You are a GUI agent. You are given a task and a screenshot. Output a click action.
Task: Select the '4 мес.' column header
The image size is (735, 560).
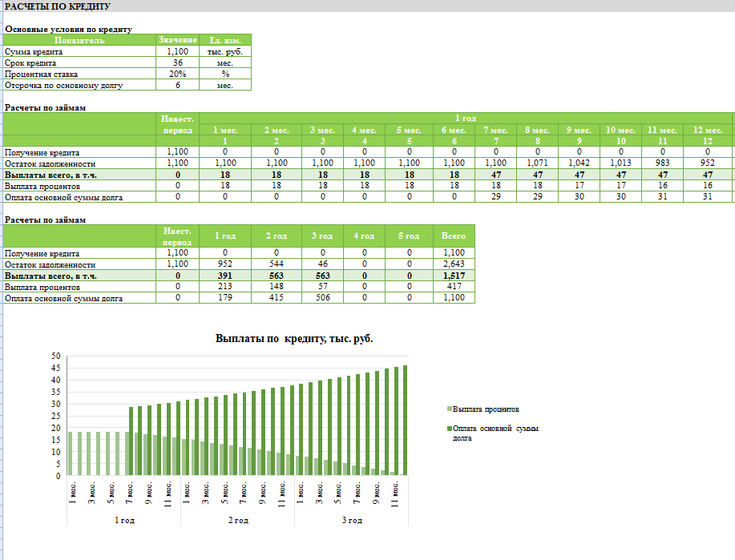[x=364, y=130]
